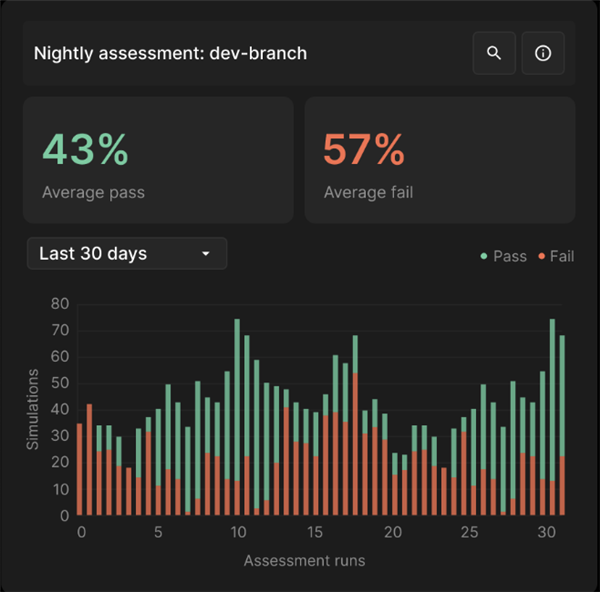The height and width of the screenshot is (592, 600).
Task: Click the tallest bar at run 10
Action: [x=237, y=420]
